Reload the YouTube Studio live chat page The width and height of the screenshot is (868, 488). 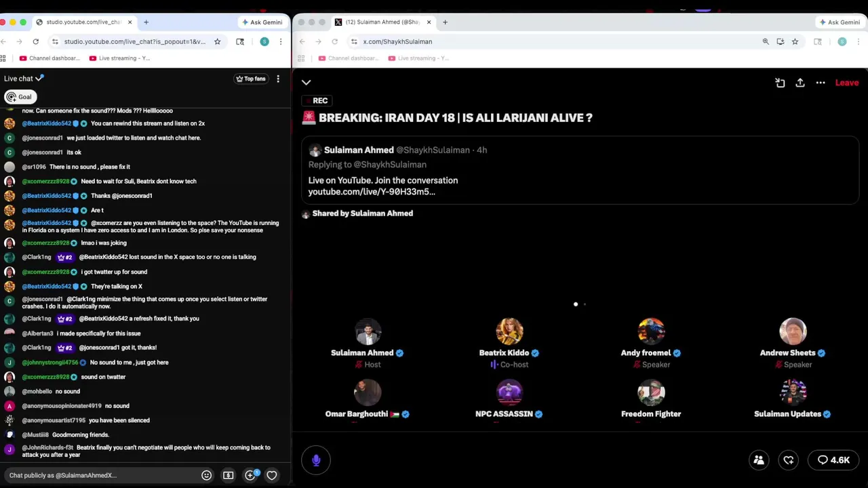pos(37,41)
